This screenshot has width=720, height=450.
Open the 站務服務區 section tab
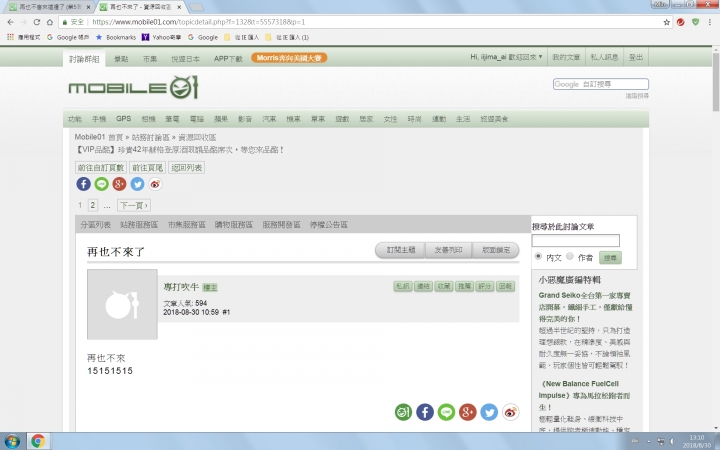(139, 225)
